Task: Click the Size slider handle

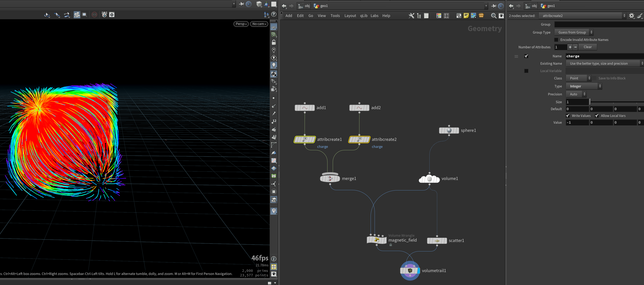Action: click(x=590, y=102)
